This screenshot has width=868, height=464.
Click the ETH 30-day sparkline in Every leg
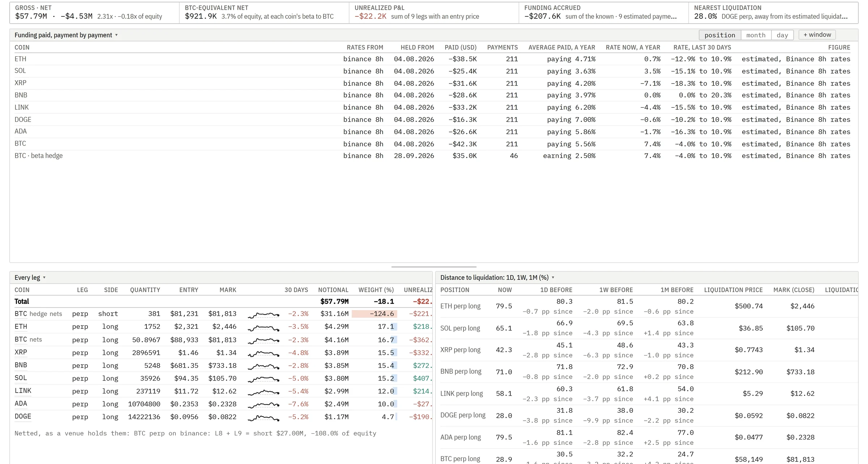pos(263,327)
